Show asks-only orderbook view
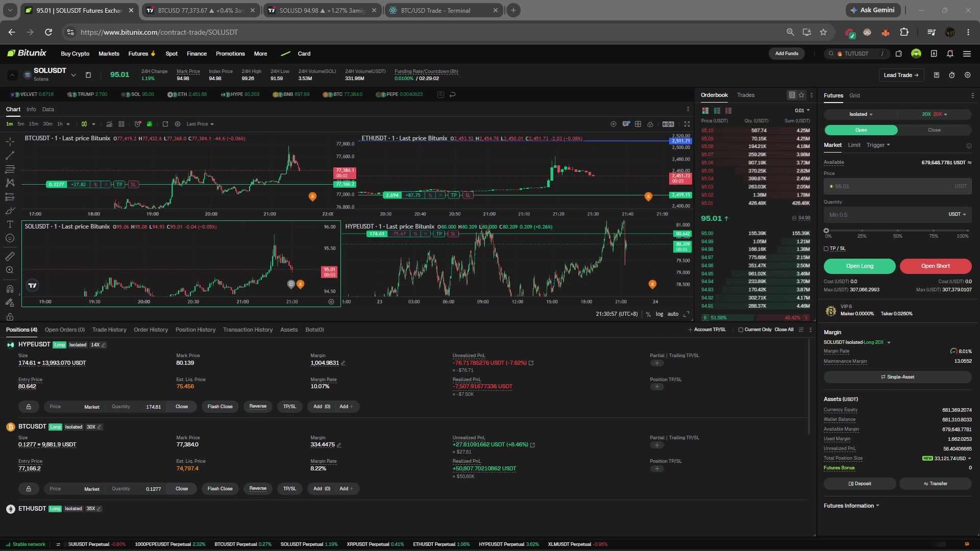 728,110
